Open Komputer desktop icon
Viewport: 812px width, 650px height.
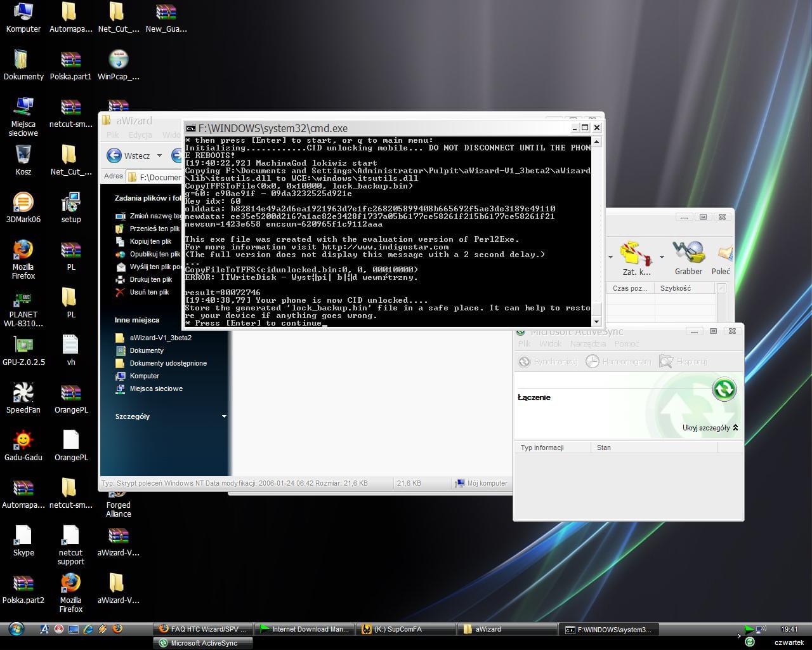coord(23,17)
